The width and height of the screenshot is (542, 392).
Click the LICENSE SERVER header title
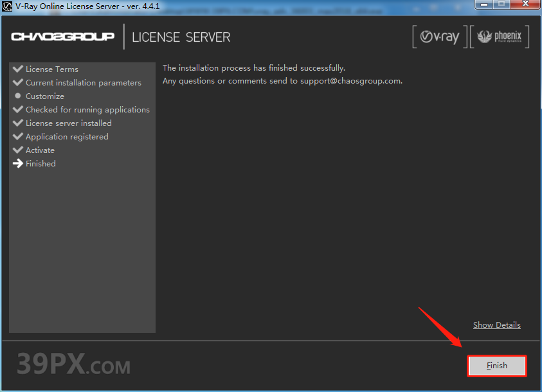click(x=181, y=37)
